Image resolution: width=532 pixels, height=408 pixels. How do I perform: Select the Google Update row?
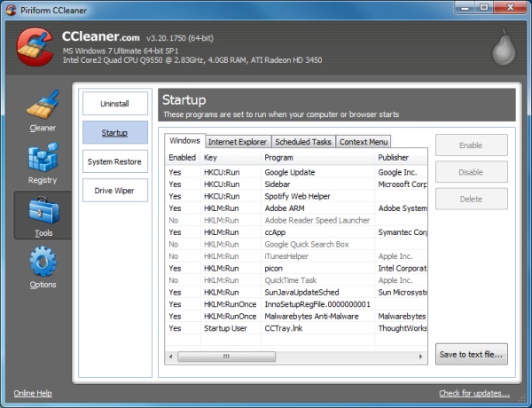[296, 172]
